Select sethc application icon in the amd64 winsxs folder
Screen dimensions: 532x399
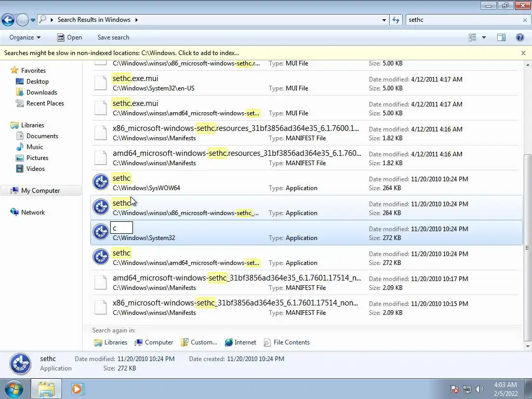(101, 257)
